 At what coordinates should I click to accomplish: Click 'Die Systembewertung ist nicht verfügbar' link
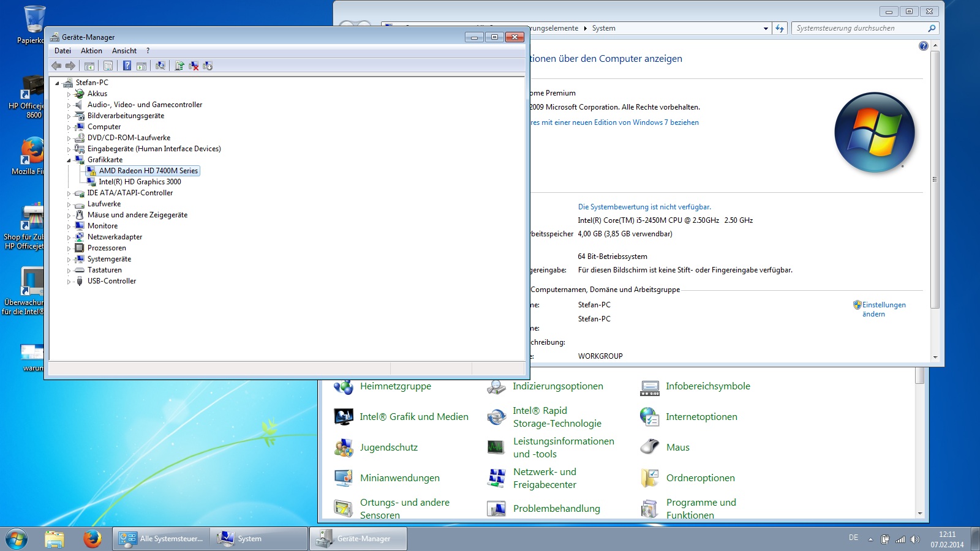coord(644,207)
